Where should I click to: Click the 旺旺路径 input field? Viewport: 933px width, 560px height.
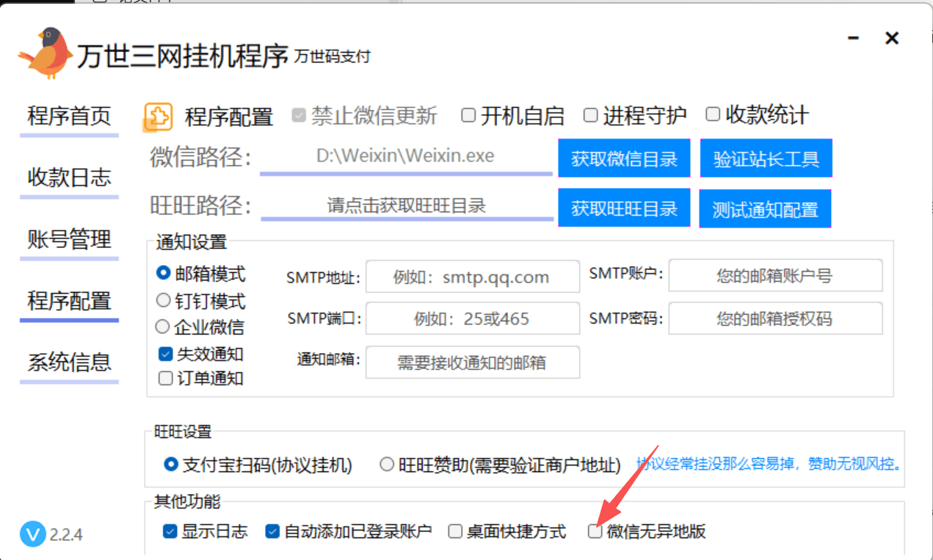[407, 206]
